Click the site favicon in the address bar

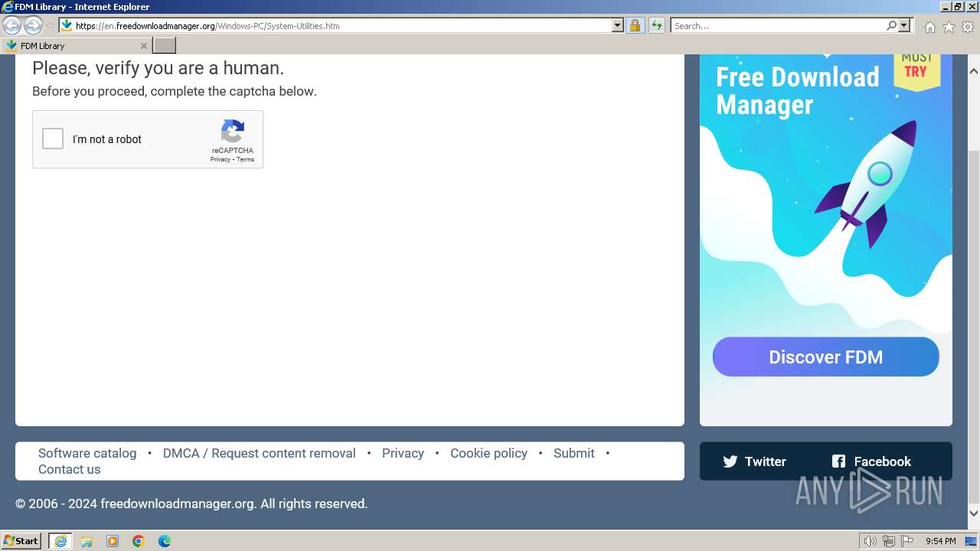click(67, 25)
